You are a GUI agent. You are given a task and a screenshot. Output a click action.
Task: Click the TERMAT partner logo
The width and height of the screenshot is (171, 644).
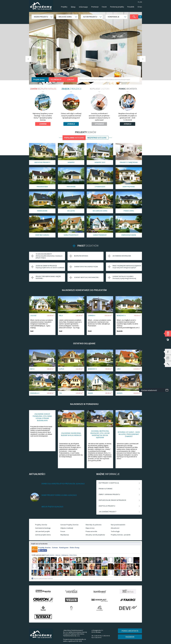(43, 616)
